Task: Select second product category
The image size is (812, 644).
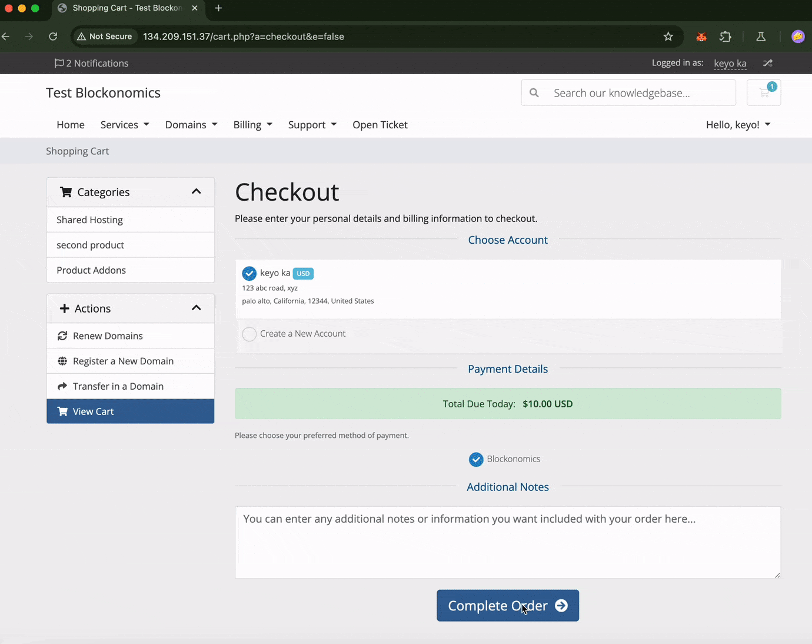Action: click(x=131, y=245)
